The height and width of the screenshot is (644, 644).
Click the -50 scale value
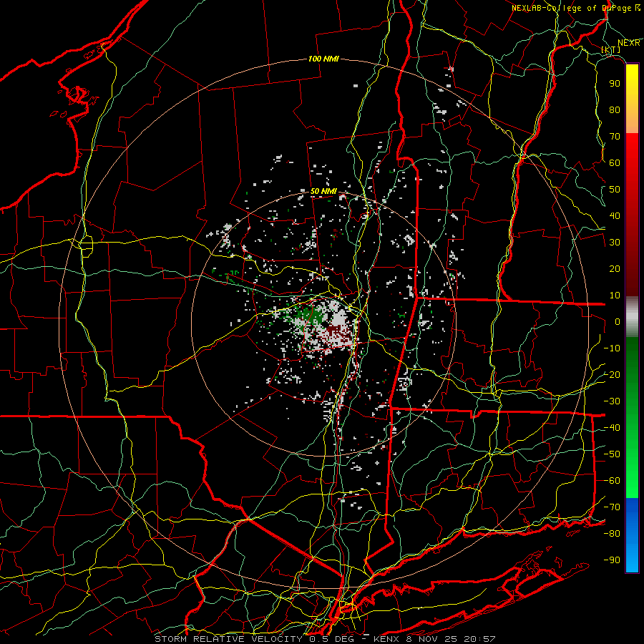click(x=612, y=454)
